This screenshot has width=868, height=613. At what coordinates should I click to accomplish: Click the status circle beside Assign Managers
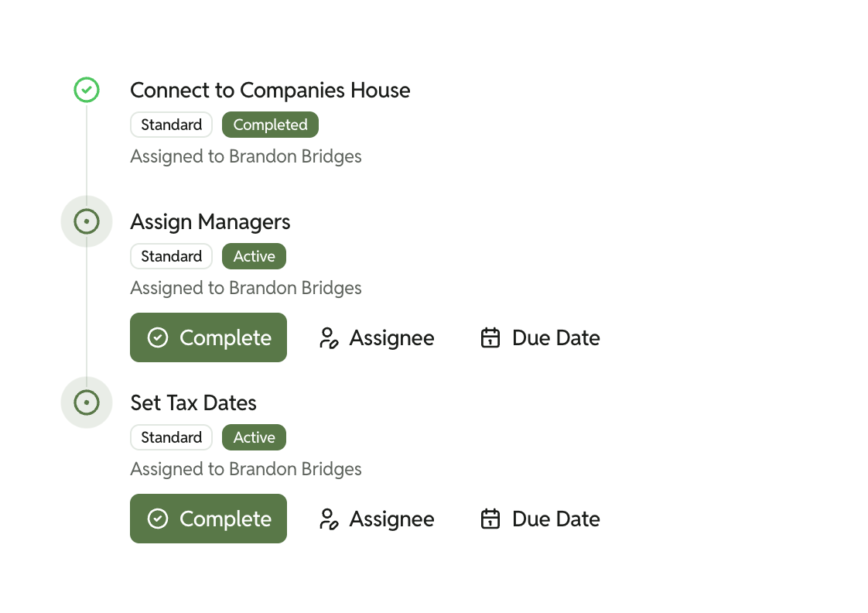(86, 221)
